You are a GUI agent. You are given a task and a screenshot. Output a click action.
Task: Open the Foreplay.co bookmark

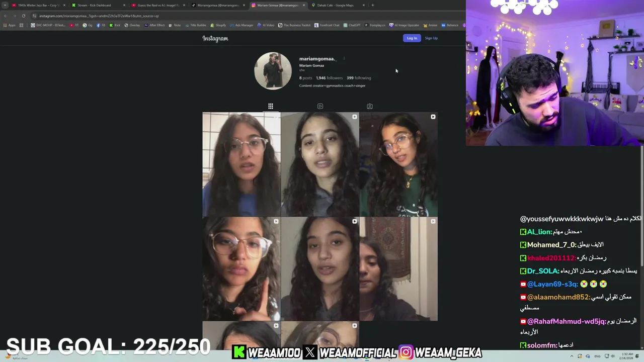375,25
